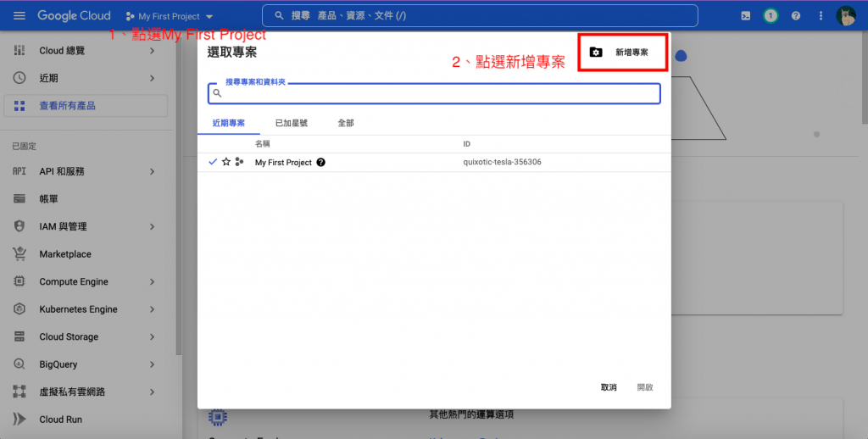Click the IAM 與管理 shield icon
This screenshot has height=439, width=868.
[19, 226]
